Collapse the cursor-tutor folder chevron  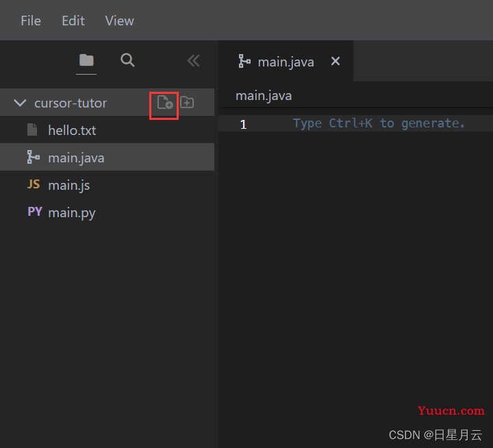[x=20, y=103]
